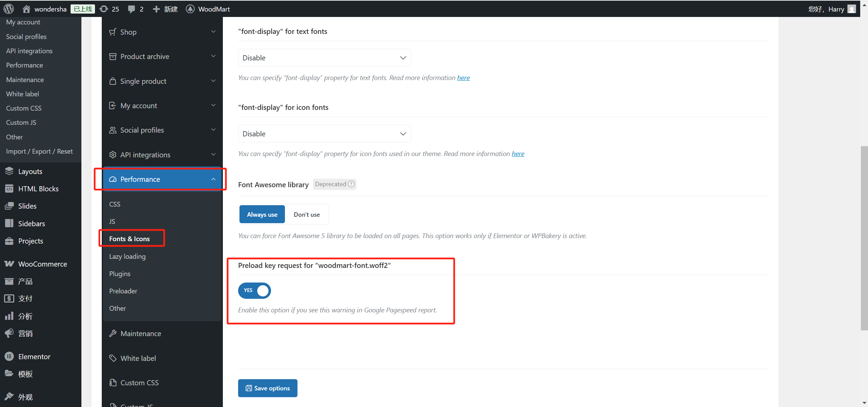Open the text fonts 'here' link
The image size is (868, 407).
[x=463, y=78]
